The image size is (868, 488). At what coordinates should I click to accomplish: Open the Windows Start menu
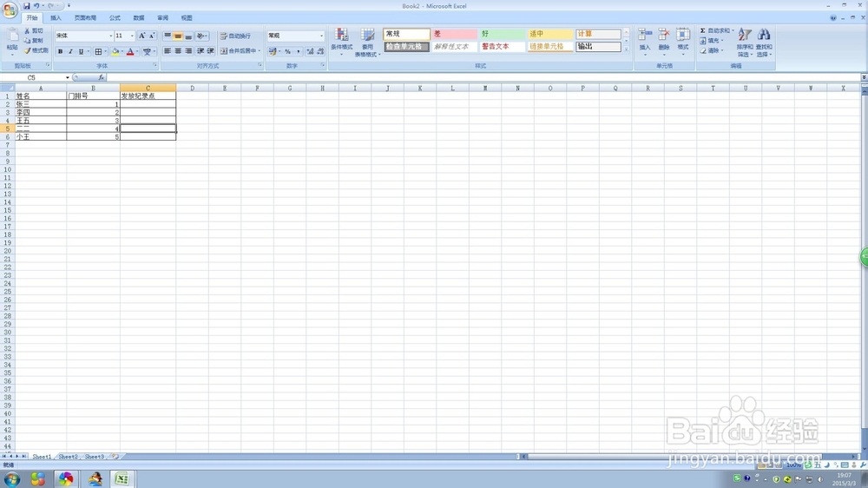coord(11,479)
